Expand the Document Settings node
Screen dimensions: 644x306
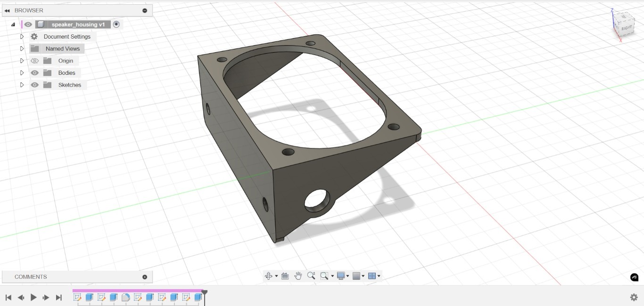pyautogui.click(x=22, y=36)
